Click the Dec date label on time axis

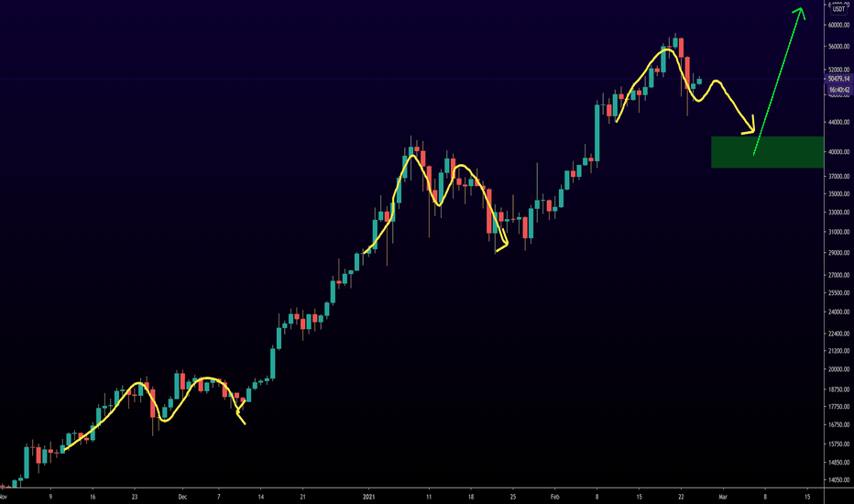pyautogui.click(x=182, y=497)
